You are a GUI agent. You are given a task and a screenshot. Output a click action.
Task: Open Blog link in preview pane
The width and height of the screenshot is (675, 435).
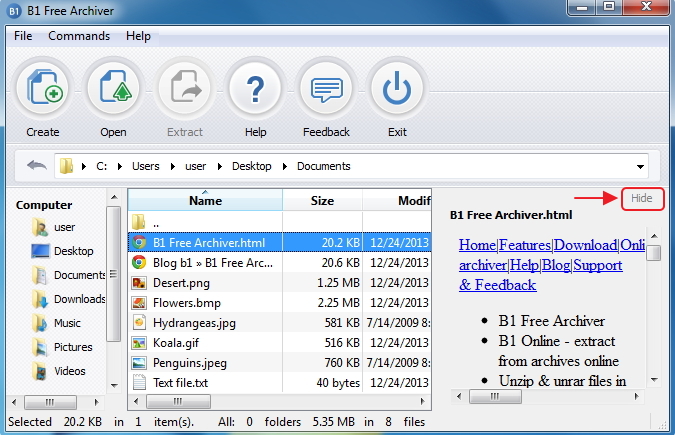556,265
